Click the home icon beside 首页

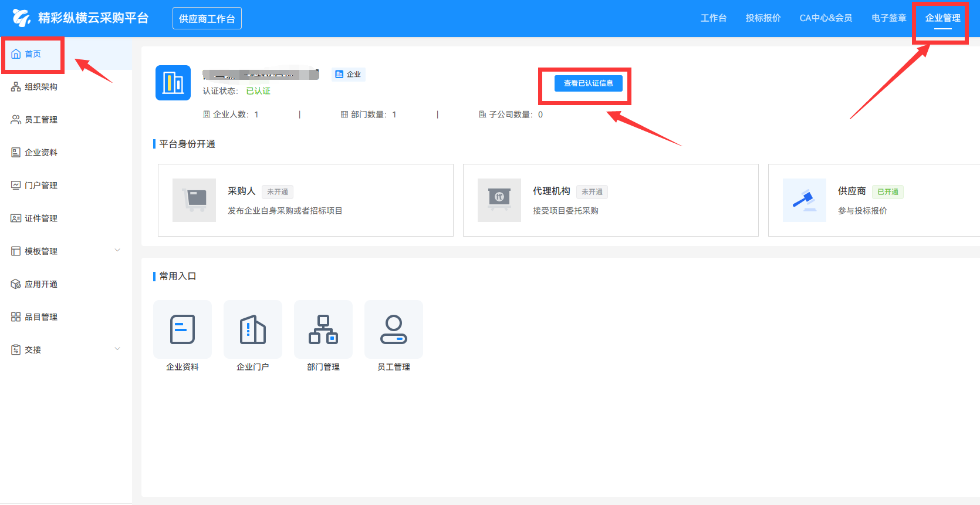(16, 54)
